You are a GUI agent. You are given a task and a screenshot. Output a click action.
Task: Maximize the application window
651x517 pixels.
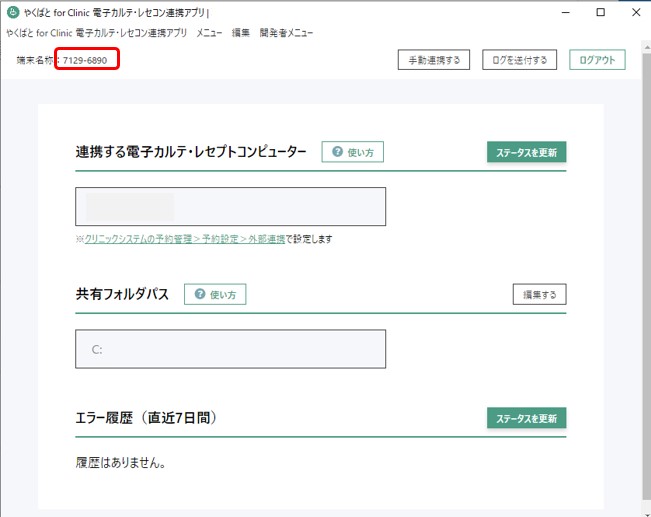[600, 13]
